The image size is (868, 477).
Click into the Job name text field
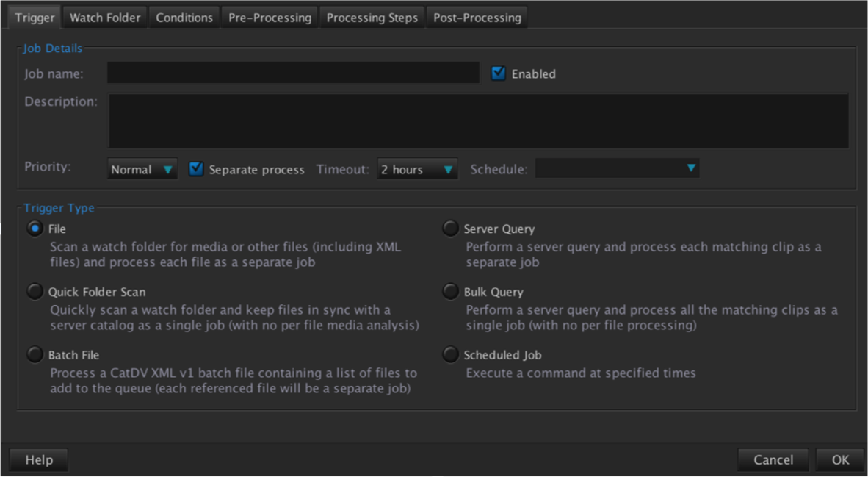tap(293, 73)
